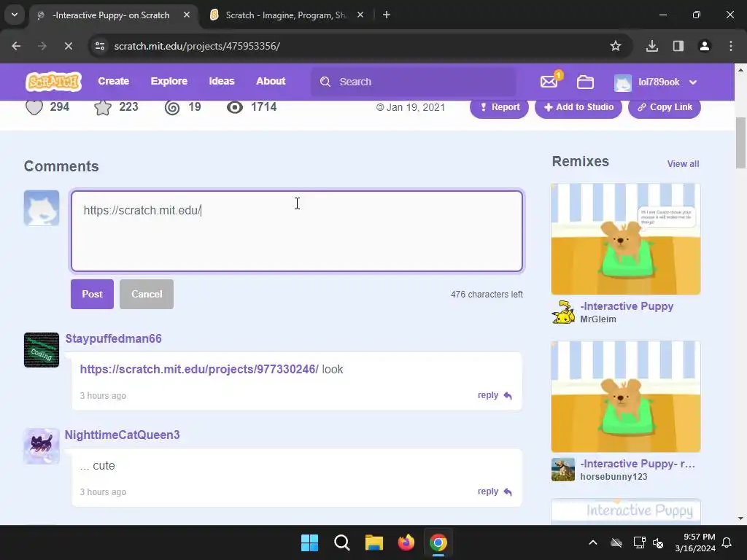Expand the lol789ook account dropdown arrow
This screenshot has width=747, height=560.
693,82
